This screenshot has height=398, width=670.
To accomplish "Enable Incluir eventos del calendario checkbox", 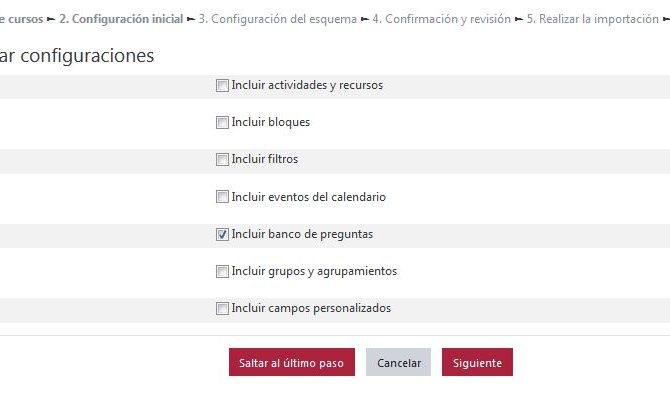I will tap(222, 197).
